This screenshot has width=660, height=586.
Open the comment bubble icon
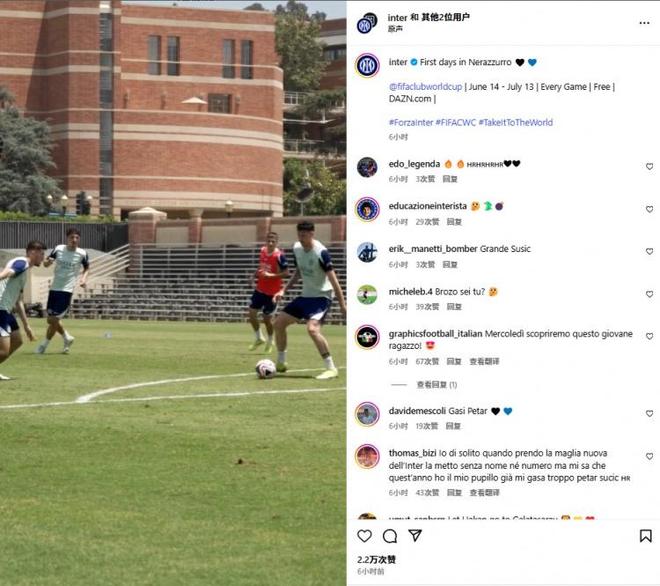(x=390, y=536)
